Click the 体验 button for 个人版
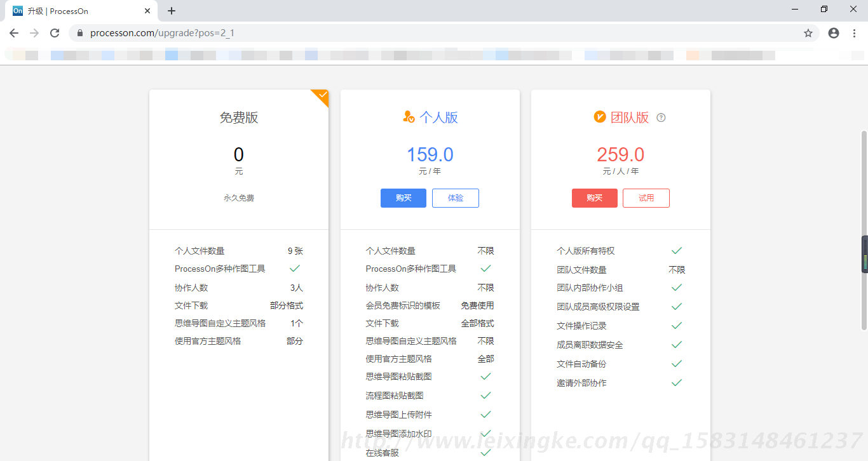The image size is (868, 461). [x=456, y=198]
